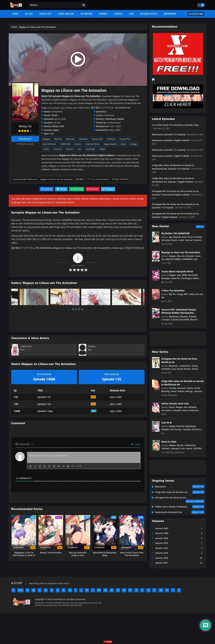Click VIEW ALL in New Hentai
Image resolution: width=215 pixels, height=644 pixels.
pos(200,227)
